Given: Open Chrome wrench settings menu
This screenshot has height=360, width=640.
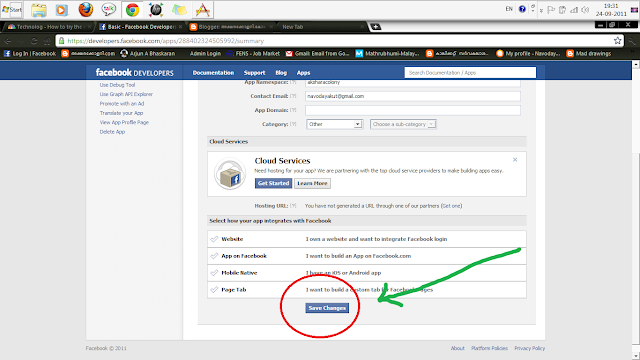Looking at the screenshot, I should 632,41.
